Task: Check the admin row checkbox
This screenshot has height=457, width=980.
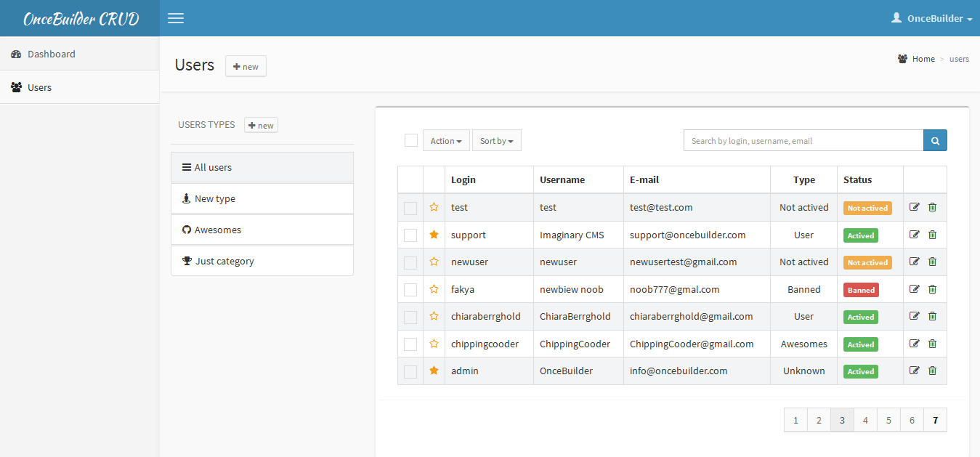Action: (x=410, y=371)
